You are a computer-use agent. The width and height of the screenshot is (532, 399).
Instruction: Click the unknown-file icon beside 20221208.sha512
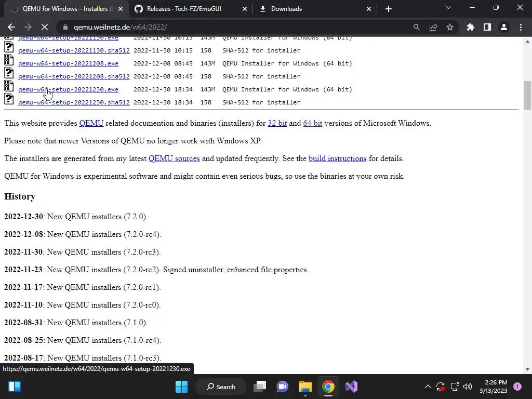point(9,73)
